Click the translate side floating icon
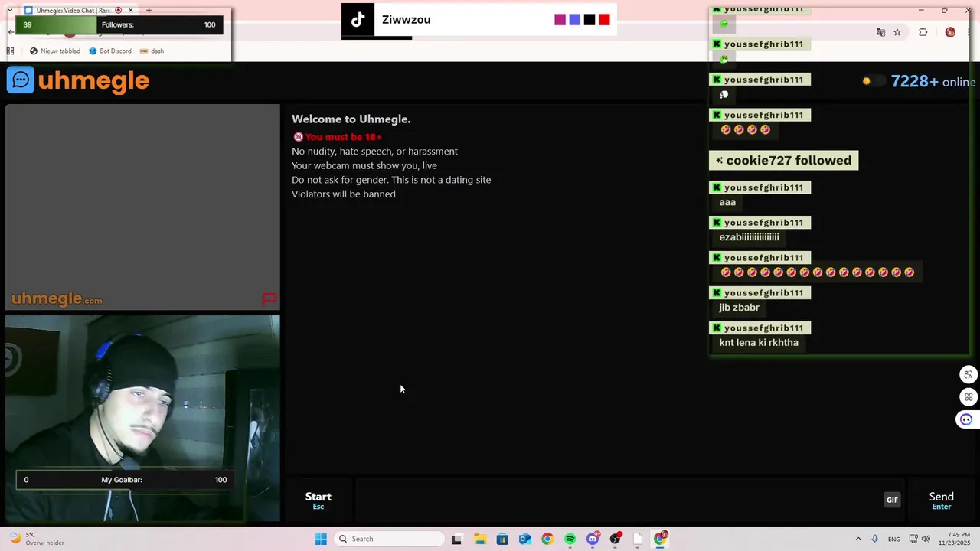Image resolution: width=980 pixels, height=551 pixels. click(x=969, y=375)
